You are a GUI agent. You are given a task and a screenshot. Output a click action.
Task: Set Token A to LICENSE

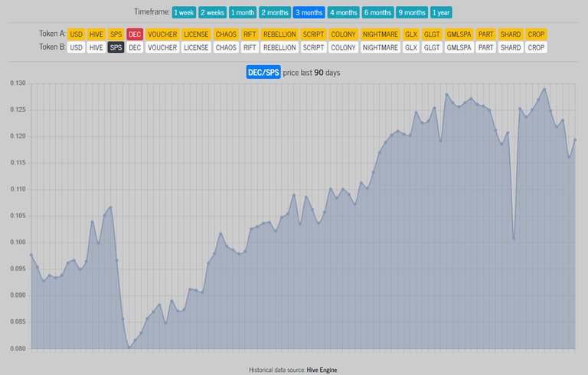(x=196, y=34)
